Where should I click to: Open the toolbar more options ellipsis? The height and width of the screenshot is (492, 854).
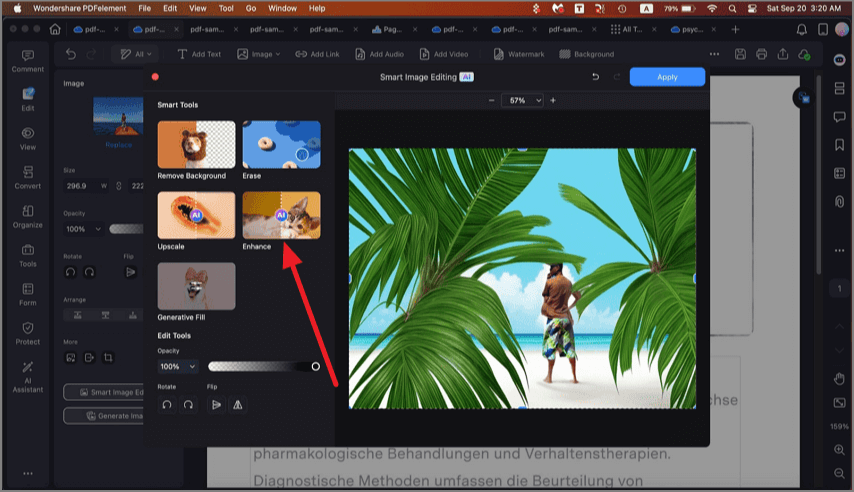pyautogui.click(x=715, y=54)
